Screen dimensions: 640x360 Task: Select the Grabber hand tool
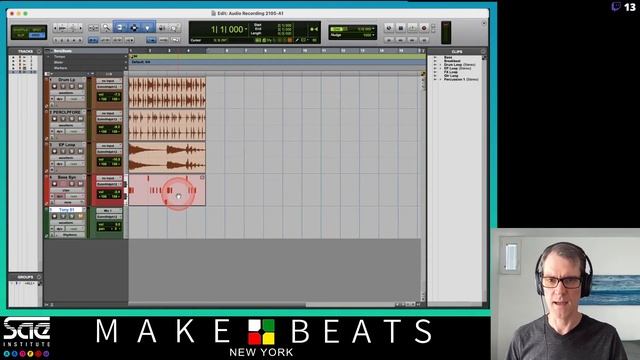(x=147, y=28)
